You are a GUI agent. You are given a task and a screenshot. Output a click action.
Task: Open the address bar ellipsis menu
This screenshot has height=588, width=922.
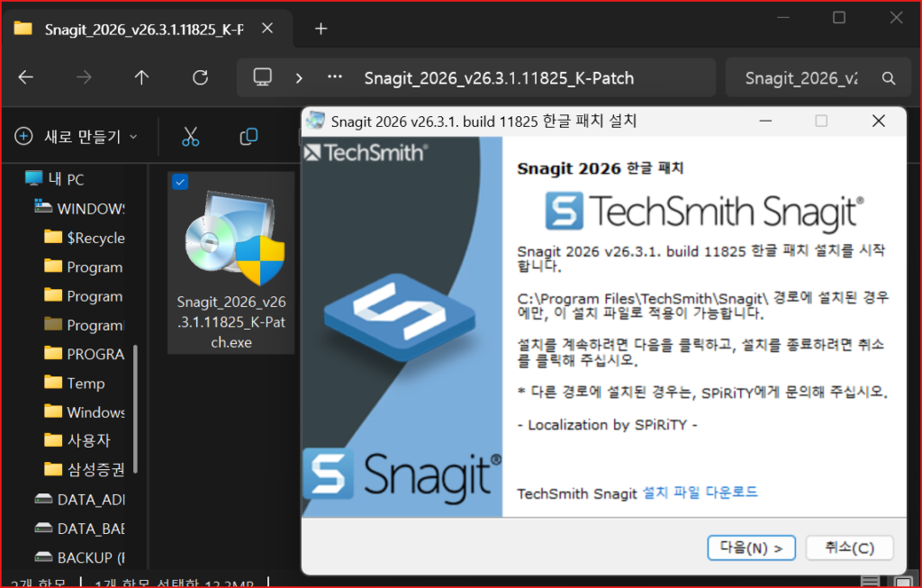335,77
